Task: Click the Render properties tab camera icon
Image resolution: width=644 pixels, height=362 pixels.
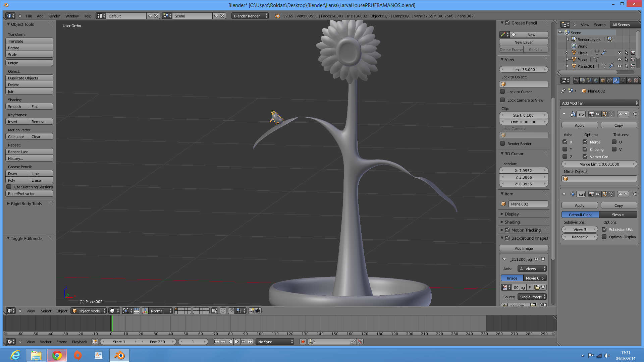Action: tap(576, 80)
